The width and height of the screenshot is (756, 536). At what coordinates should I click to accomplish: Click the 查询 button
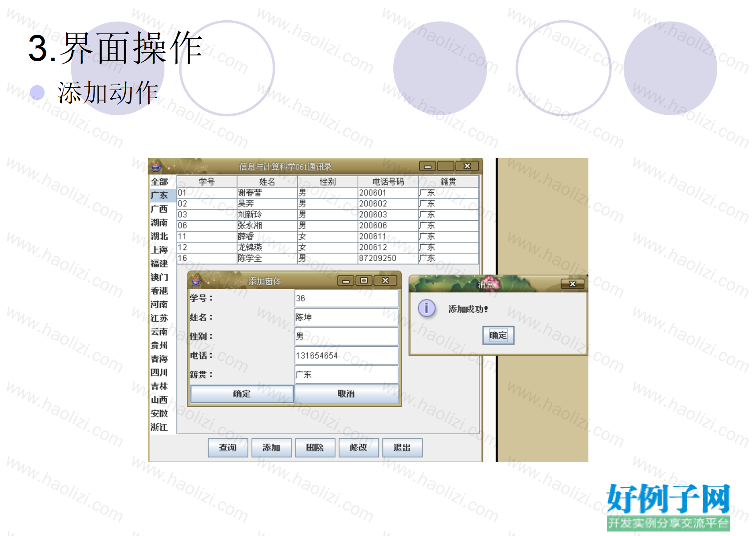228,448
